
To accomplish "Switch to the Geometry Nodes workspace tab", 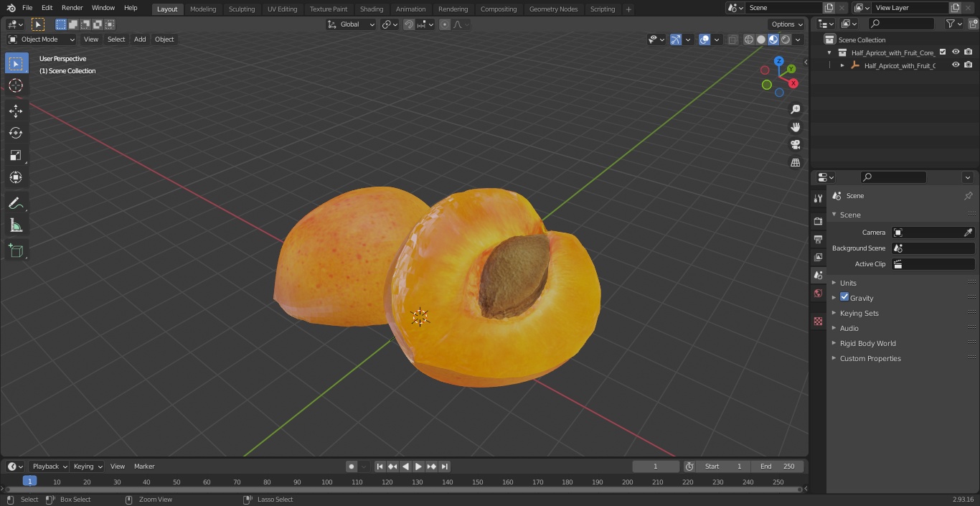I will (553, 9).
